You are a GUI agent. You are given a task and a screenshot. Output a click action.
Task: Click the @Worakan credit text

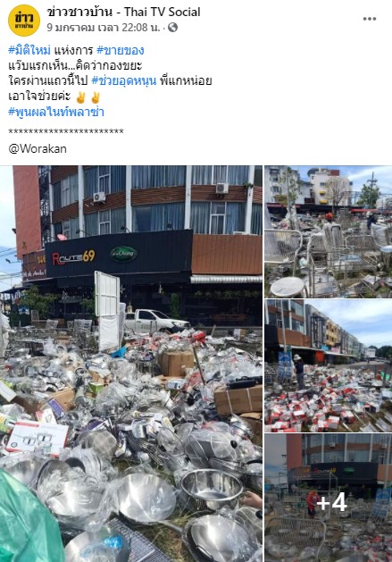(38, 148)
